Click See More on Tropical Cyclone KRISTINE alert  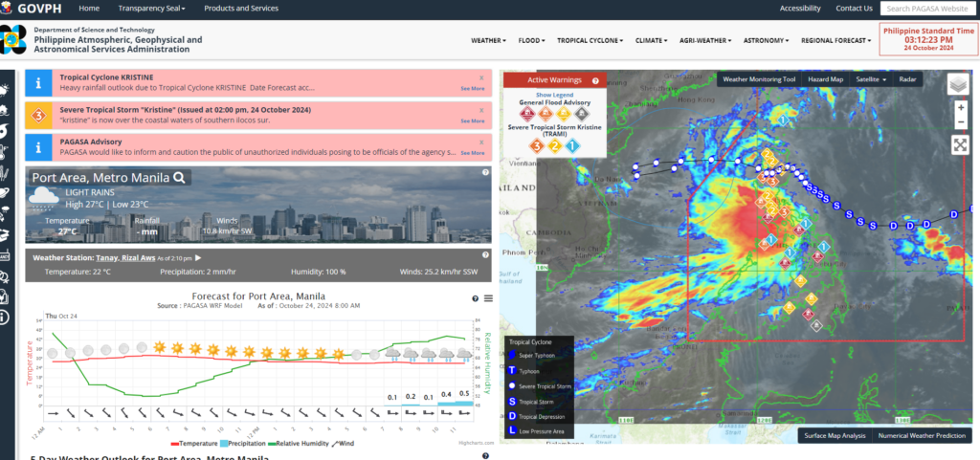pos(473,89)
